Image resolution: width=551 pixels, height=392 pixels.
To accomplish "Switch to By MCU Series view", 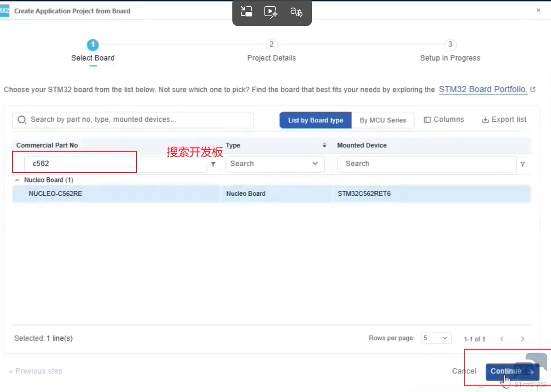I will click(x=383, y=120).
